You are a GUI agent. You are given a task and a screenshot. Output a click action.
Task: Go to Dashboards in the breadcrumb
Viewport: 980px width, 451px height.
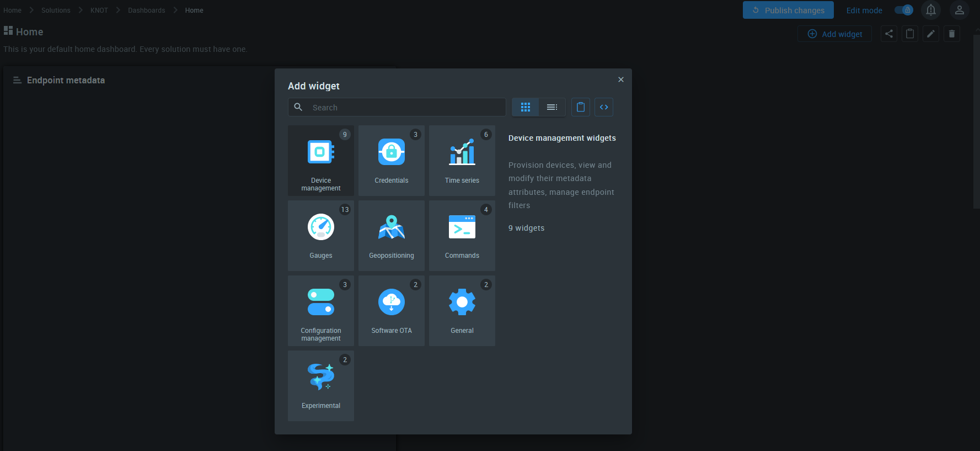point(147,10)
